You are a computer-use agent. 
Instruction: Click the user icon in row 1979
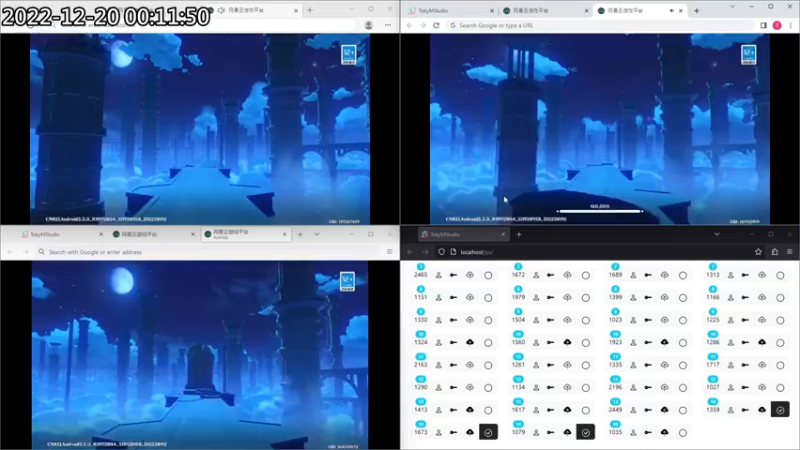point(536,297)
